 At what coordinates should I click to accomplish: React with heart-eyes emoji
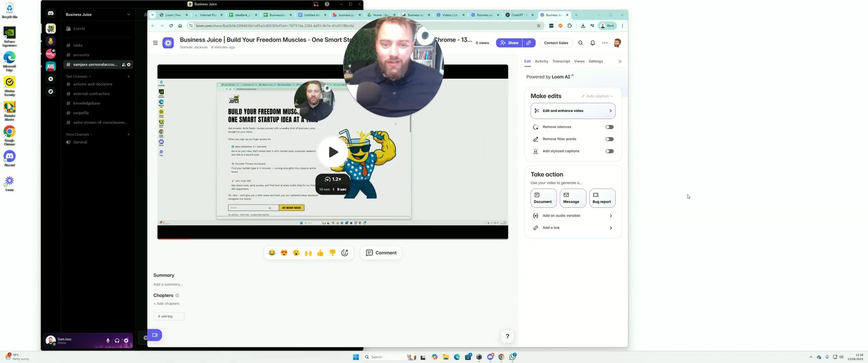click(284, 253)
